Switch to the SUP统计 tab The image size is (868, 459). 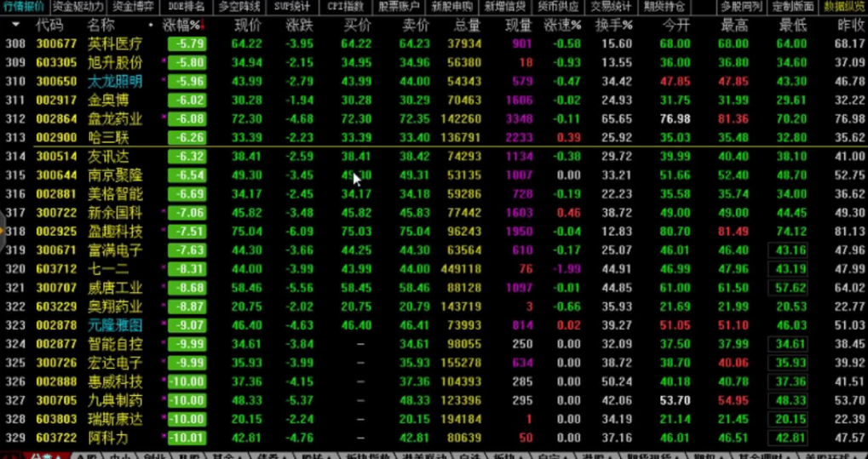(293, 7)
